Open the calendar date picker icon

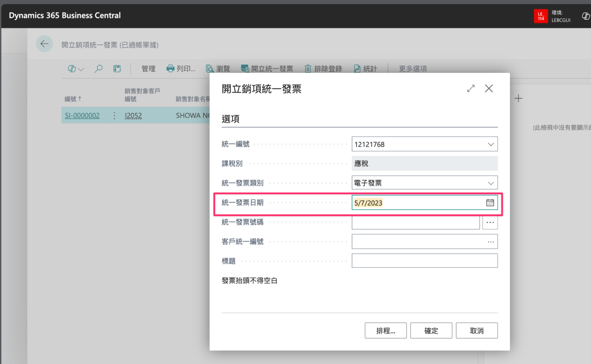(490, 203)
